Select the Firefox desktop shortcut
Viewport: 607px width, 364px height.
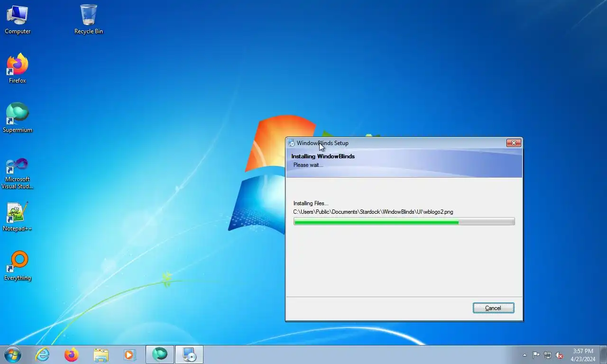(18, 69)
